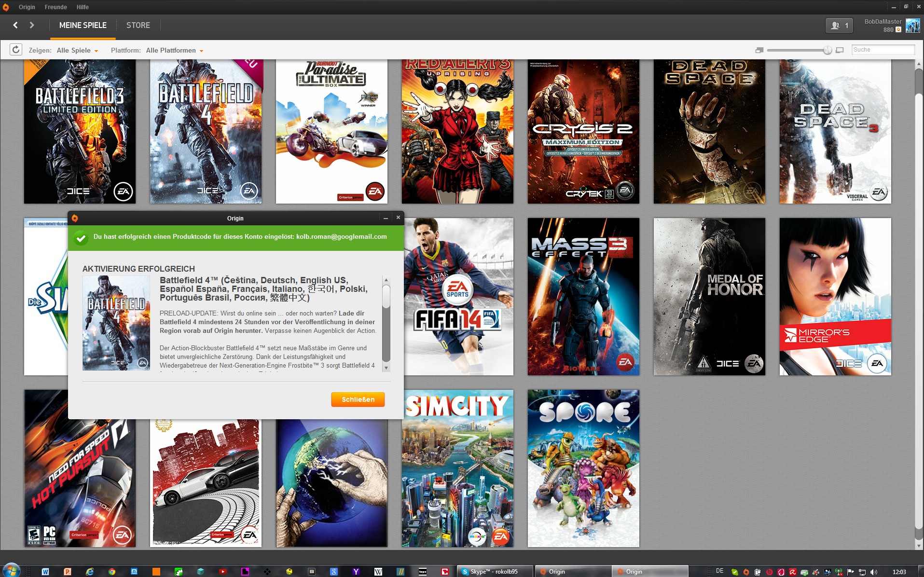
Task: Click the large thumbnails size icon
Action: point(840,50)
